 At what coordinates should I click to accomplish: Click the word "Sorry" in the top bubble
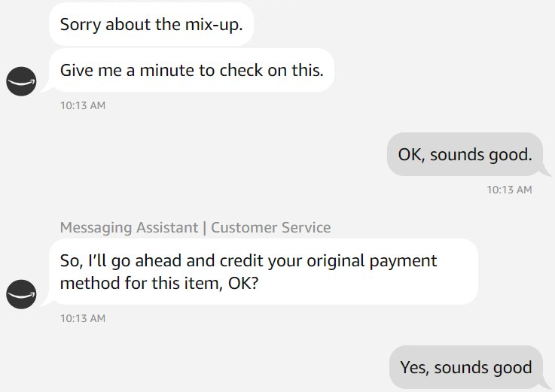[x=80, y=23]
